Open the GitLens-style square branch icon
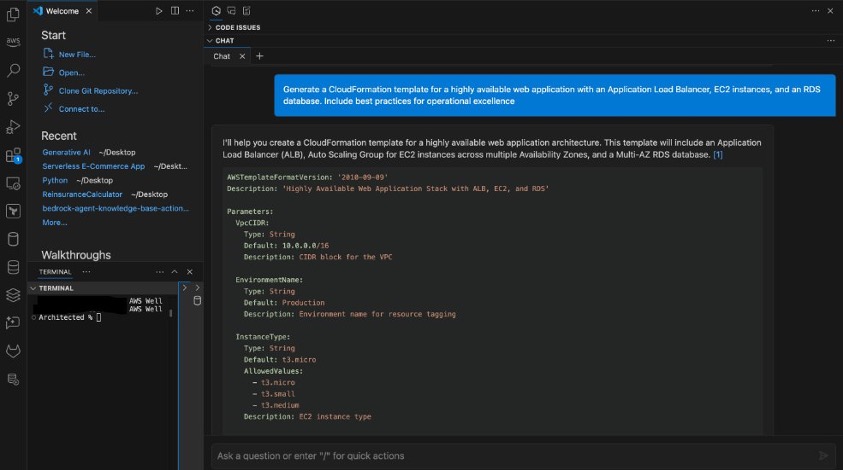 [x=13, y=211]
